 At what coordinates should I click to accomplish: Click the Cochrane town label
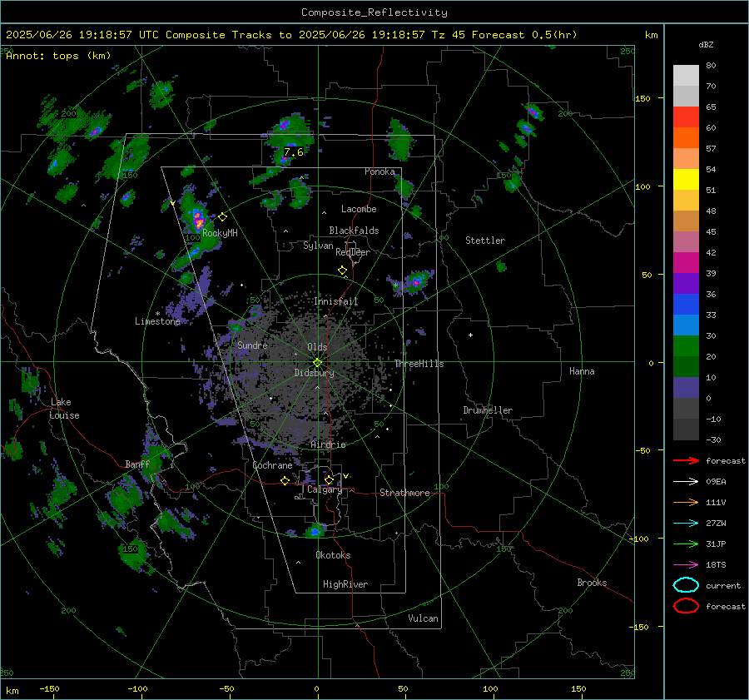272,465
